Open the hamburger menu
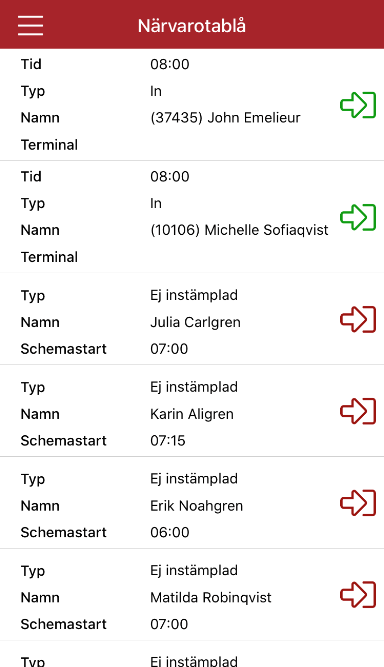384x667 pixels. tap(30, 26)
